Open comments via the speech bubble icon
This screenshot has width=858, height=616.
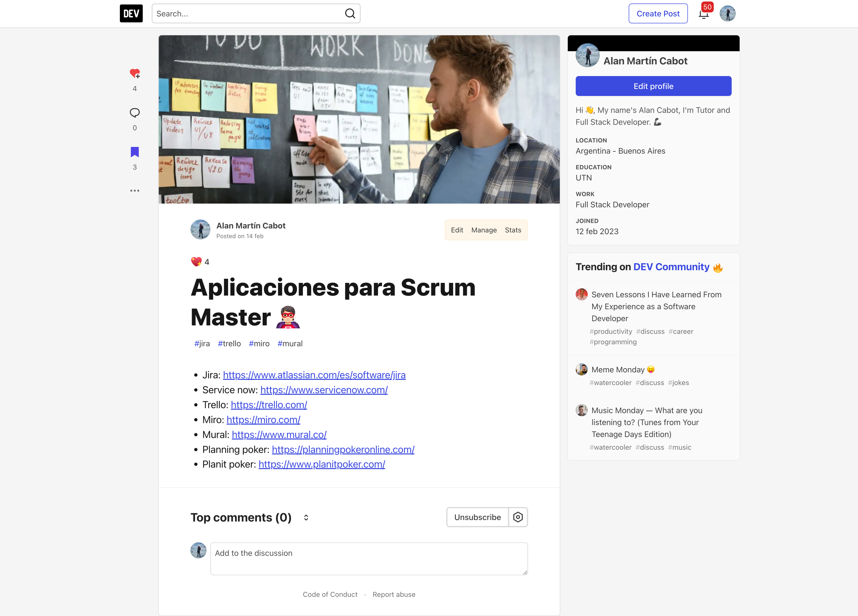coord(135,112)
